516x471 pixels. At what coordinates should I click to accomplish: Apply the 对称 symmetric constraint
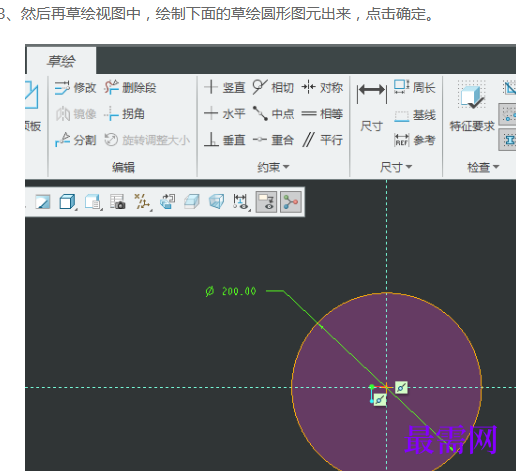pyautogui.click(x=322, y=88)
